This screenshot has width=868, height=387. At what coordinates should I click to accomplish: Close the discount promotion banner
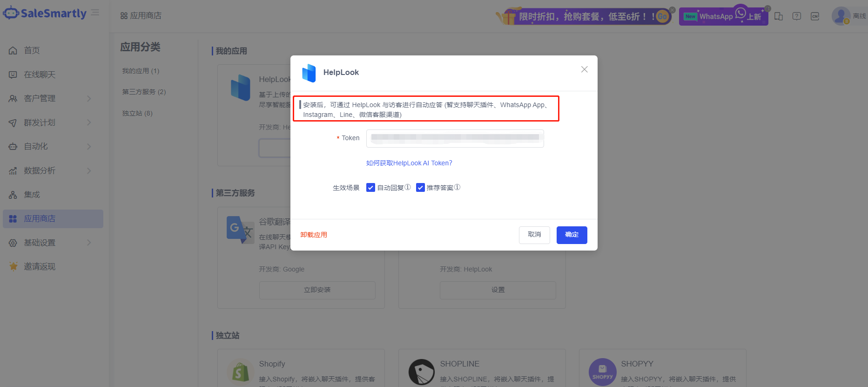[x=673, y=10]
